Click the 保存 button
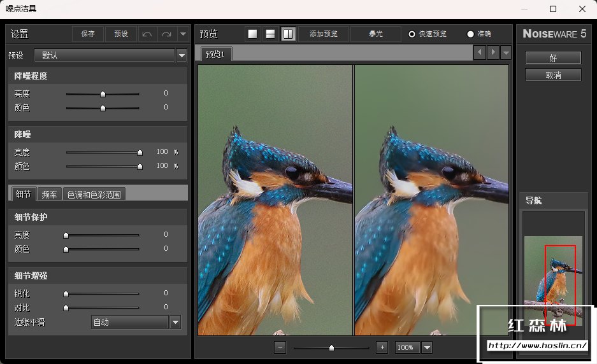597x364 pixels. (88, 34)
